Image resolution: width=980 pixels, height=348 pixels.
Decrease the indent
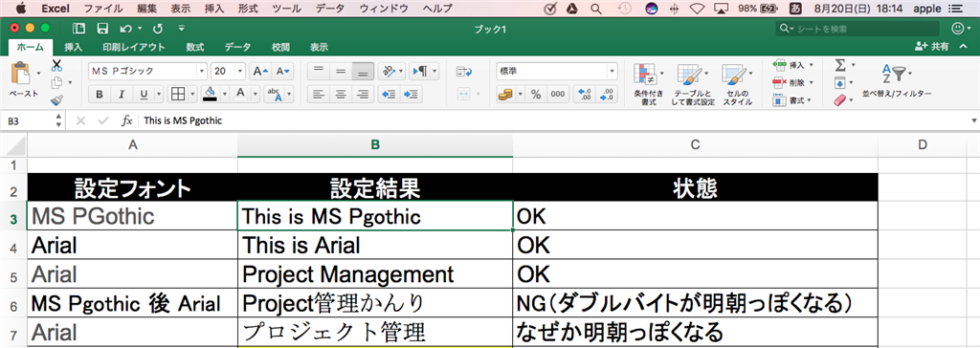coord(390,95)
